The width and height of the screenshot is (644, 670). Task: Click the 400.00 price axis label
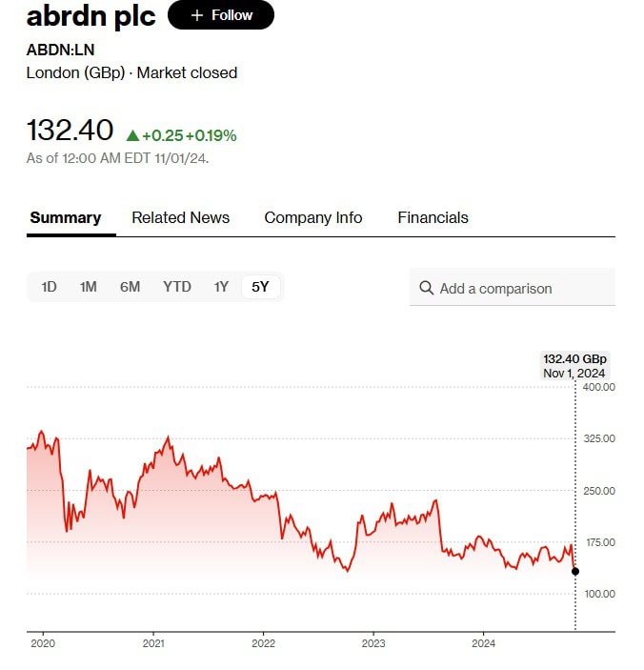coord(599,387)
